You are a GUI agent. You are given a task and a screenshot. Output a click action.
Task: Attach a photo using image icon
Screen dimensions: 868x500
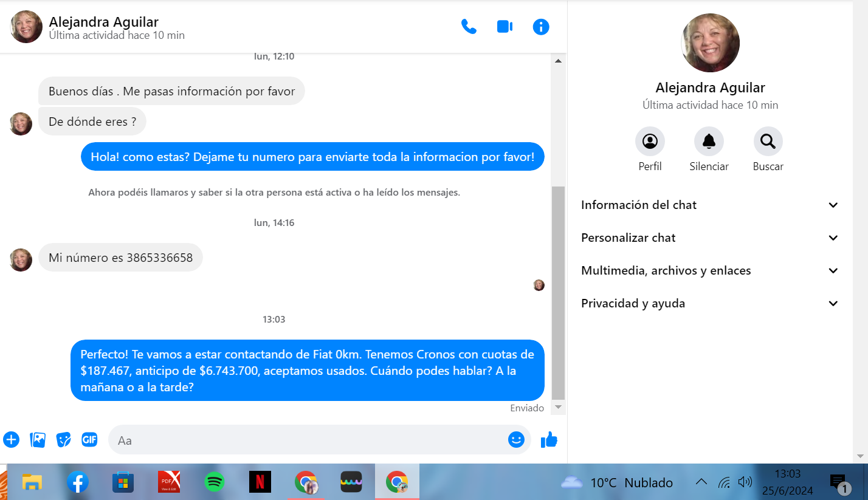[38, 439]
